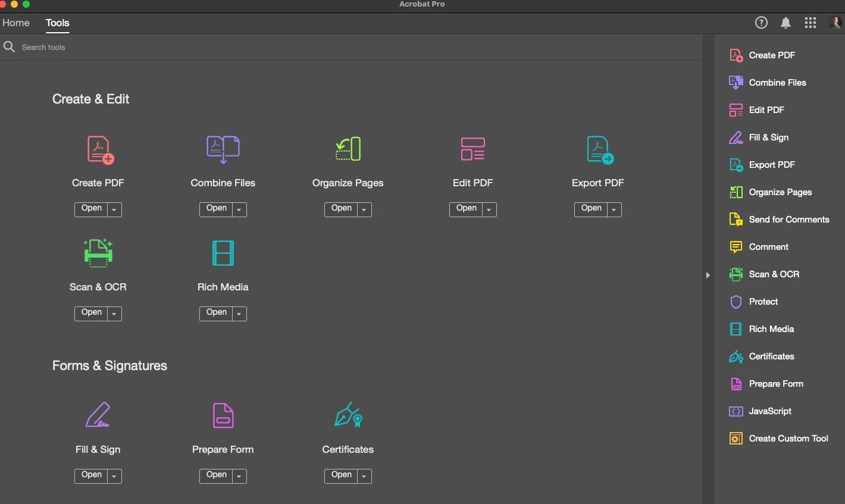This screenshot has height=504, width=845.
Task: Select Send for Comments in the sidebar
Action: pos(780,220)
